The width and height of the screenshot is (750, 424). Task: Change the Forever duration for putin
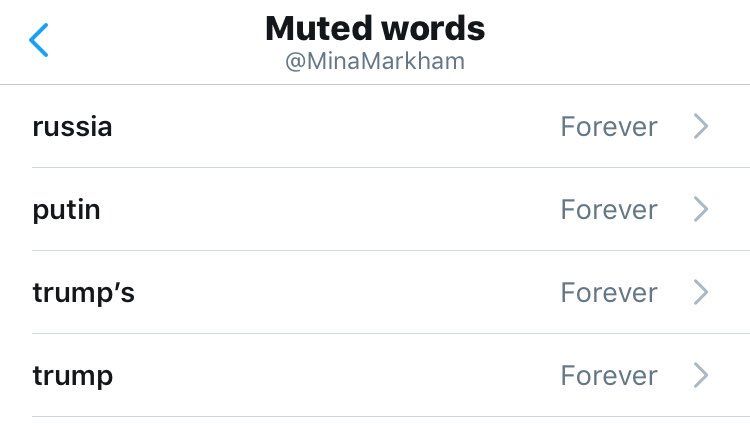point(608,210)
